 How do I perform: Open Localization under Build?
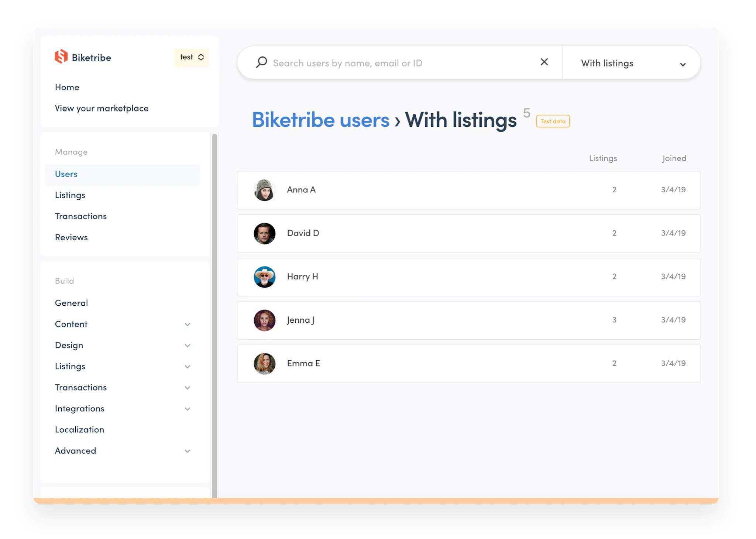coord(79,430)
